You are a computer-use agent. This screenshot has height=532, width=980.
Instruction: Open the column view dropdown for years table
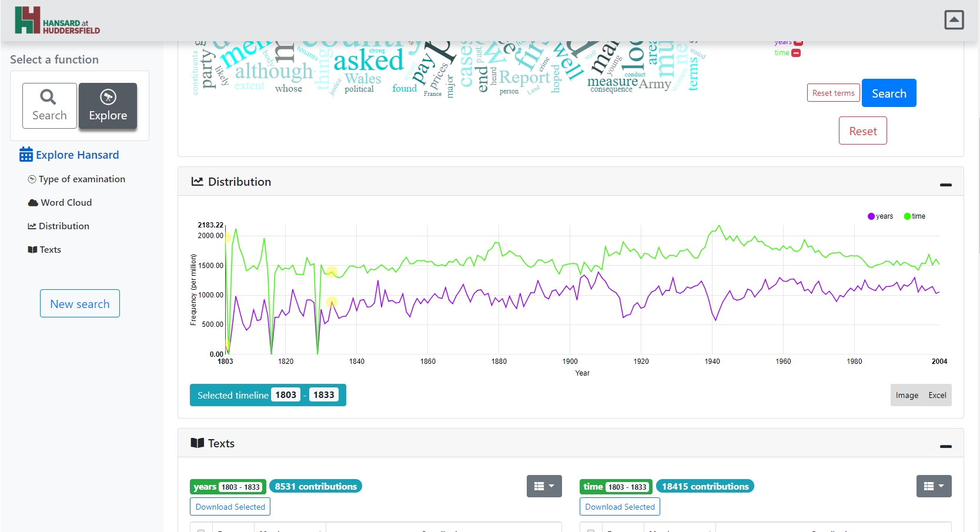pyautogui.click(x=543, y=486)
